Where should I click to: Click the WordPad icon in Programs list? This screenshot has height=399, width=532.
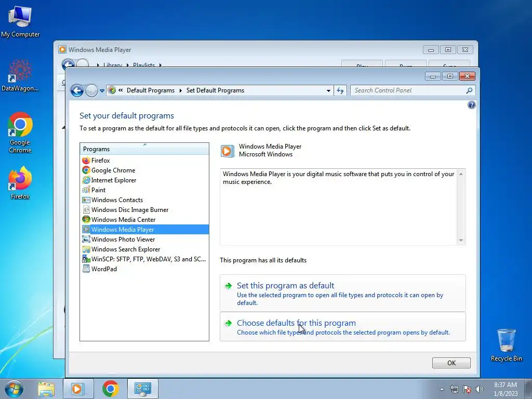(x=86, y=269)
